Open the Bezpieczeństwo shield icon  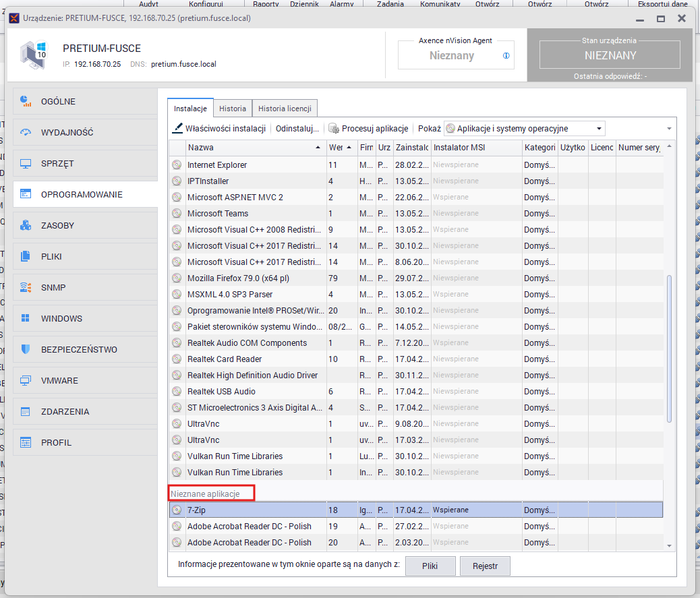click(26, 349)
